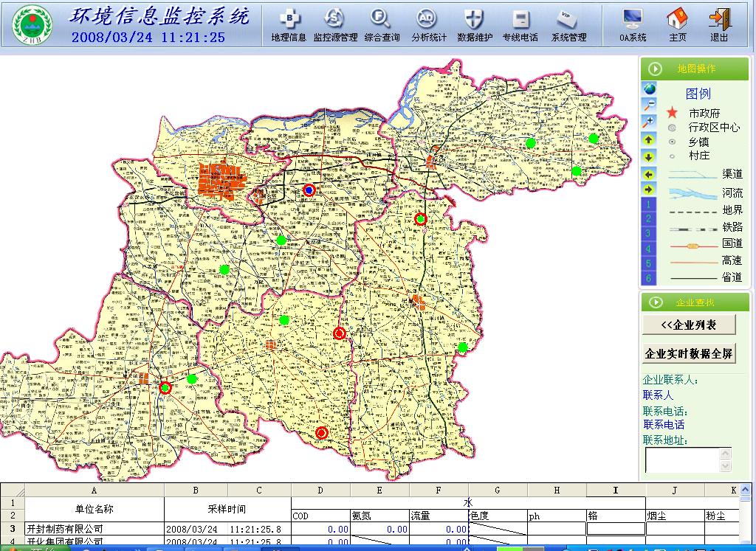
Task: Click the 主页 home icon
Action: point(677,26)
